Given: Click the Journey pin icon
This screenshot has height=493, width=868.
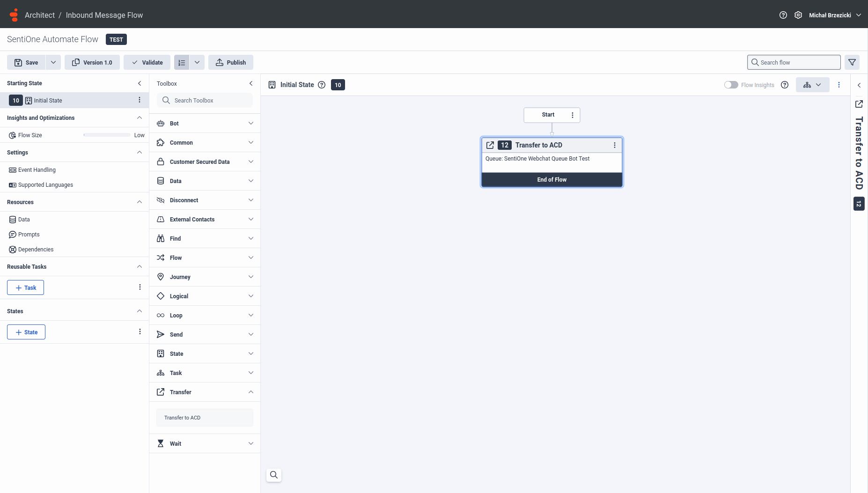Looking at the screenshot, I should (161, 277).
